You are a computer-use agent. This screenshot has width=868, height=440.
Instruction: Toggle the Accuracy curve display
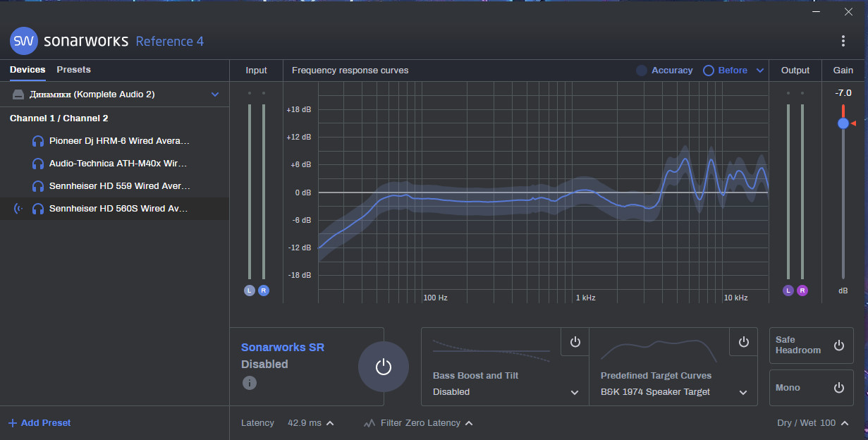point(664,71)
